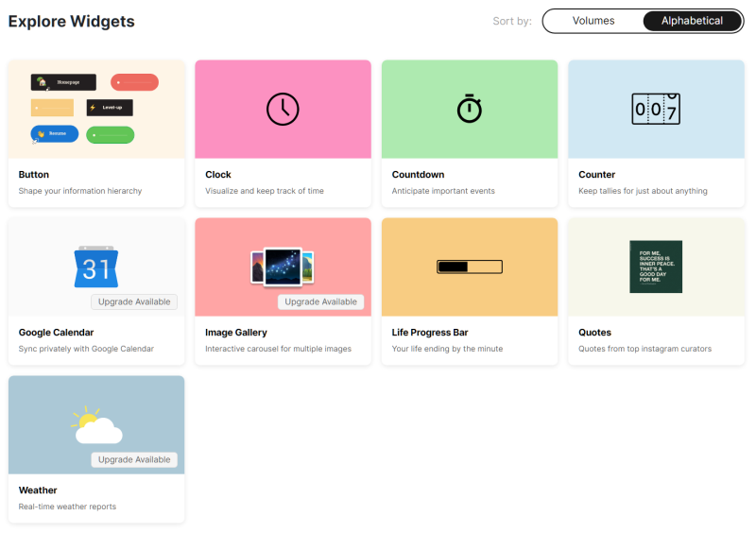Click the 'Sort by:' label
This screenshot has width=756, height=533.
point(512,21)
